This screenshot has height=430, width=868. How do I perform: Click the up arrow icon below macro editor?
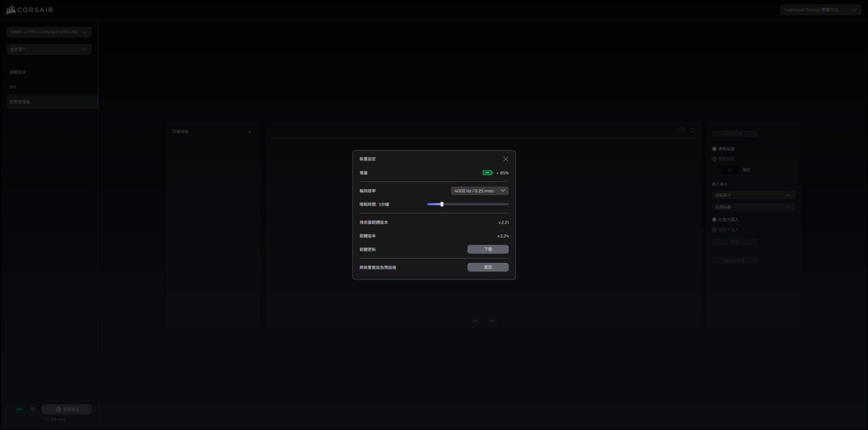pyautogui.click(x=475, y=321)
